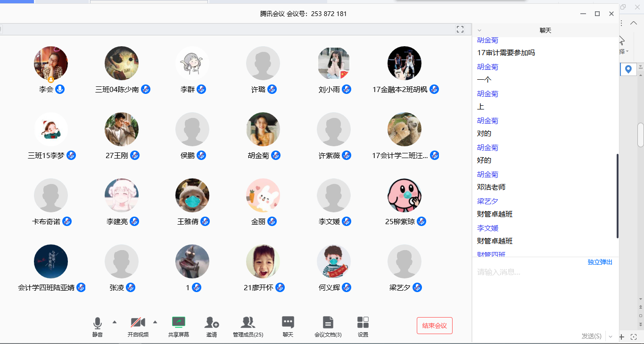Expand video options arrow beside 开启视频
The width and height of the screenshot is (644, 344).
click(155, 322)
